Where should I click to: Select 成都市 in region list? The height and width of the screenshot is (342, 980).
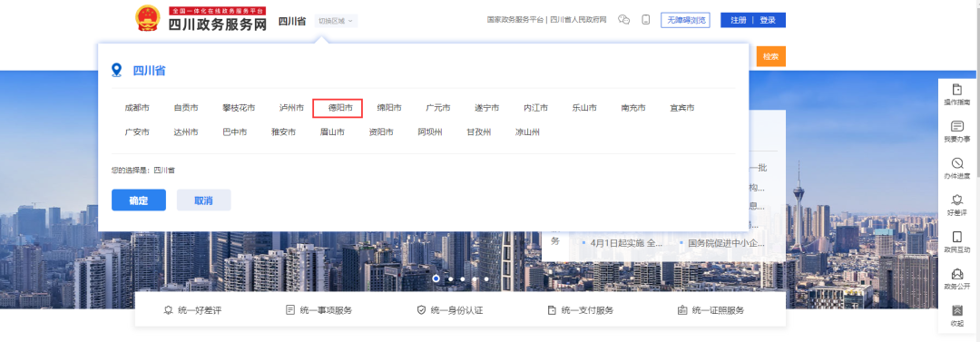(137, 108)
